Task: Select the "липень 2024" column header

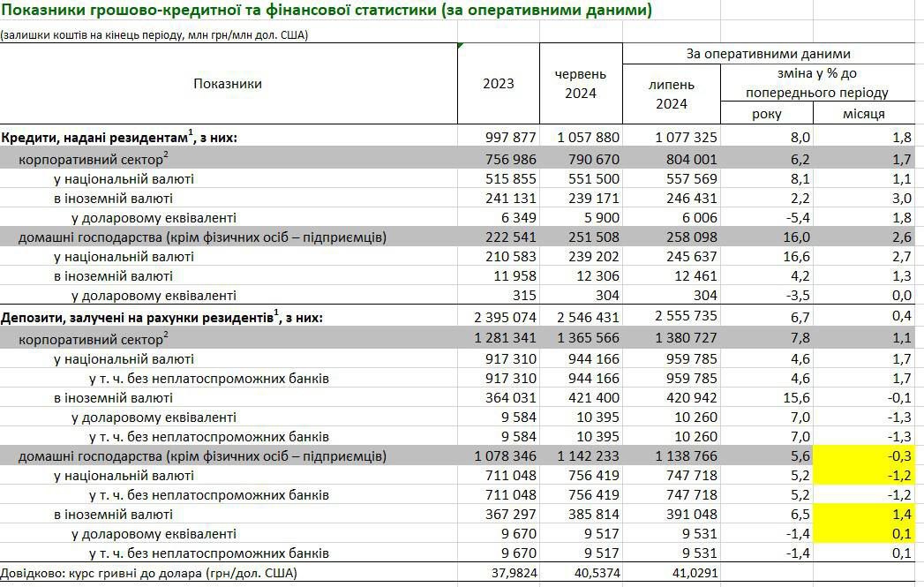Action: (x=671, y=94)
